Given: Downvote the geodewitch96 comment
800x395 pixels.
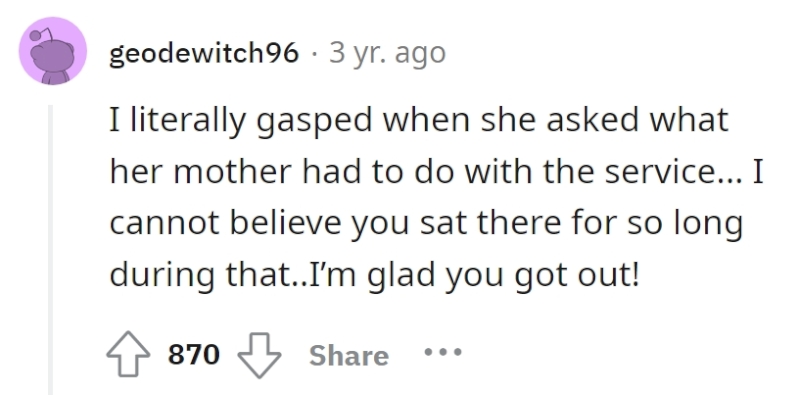Looking at the screenshot, I should coord(259,355).
